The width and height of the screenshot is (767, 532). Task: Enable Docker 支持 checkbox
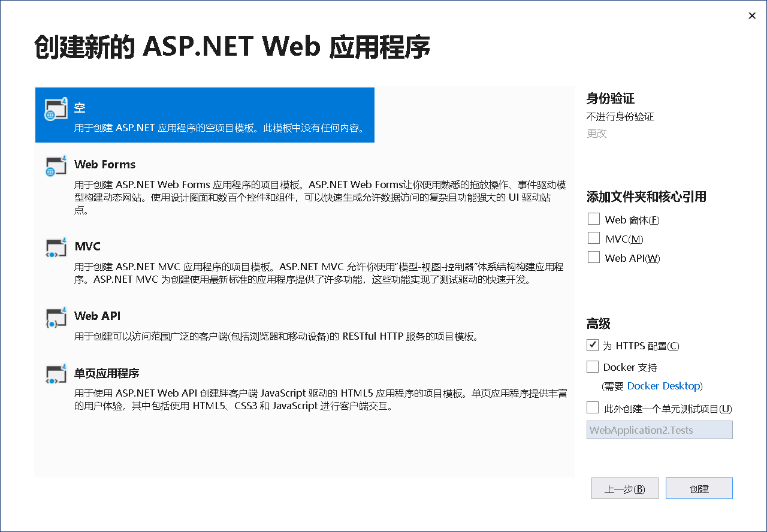[592, 366]
